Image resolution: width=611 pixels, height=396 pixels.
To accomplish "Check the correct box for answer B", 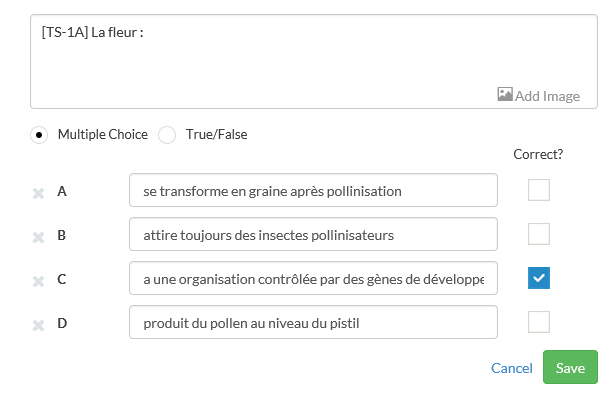I will pyautogui.click(x=539, y=234).
